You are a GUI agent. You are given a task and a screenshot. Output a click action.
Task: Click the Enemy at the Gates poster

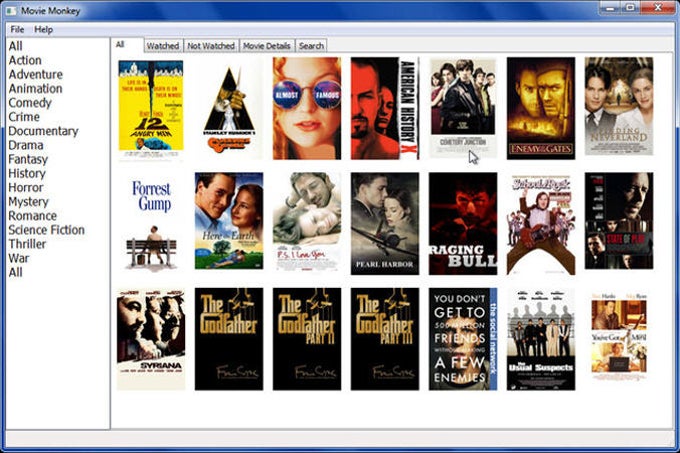click(x=541, y=108)
